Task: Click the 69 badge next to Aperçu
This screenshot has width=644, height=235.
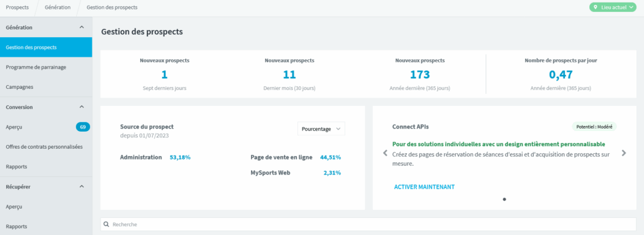Action: click(x=82, y=127)
